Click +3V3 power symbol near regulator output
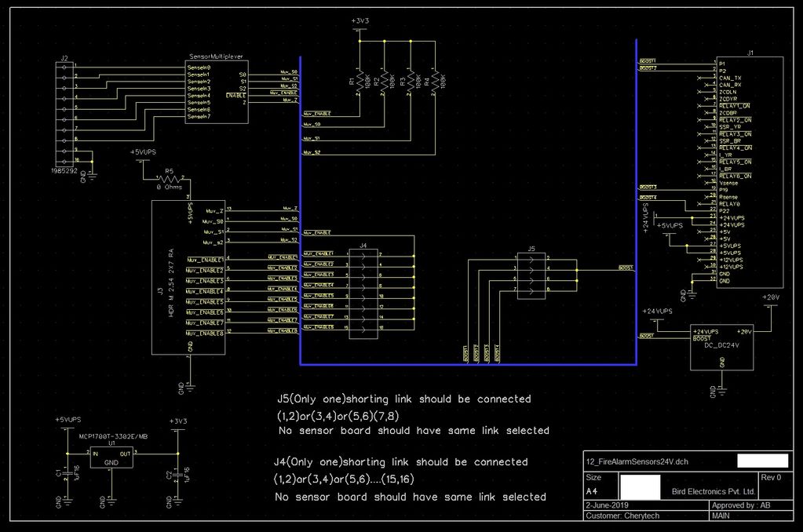Screen dimensions: 803x532 pyautogui.click(x=177, y=425)
